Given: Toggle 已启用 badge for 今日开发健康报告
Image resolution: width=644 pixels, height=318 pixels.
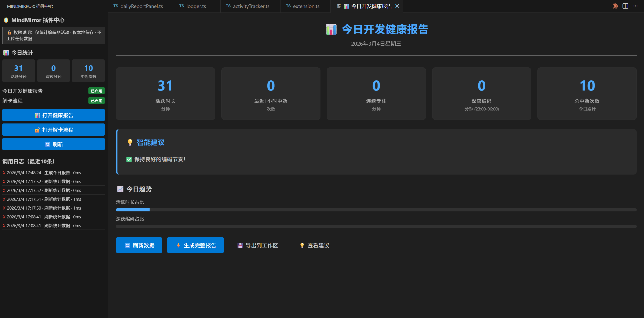Looking at the screenshot, I should pyautogui.click(x=96, y=91).
